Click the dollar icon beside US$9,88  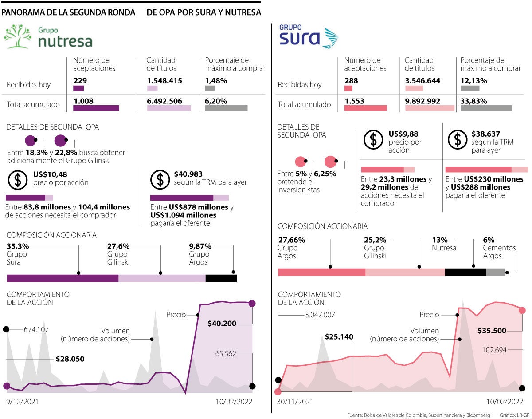tap(373, 139)
